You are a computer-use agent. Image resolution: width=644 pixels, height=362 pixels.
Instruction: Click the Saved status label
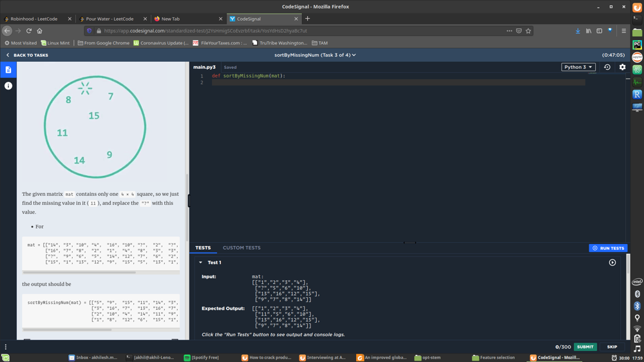230,68
